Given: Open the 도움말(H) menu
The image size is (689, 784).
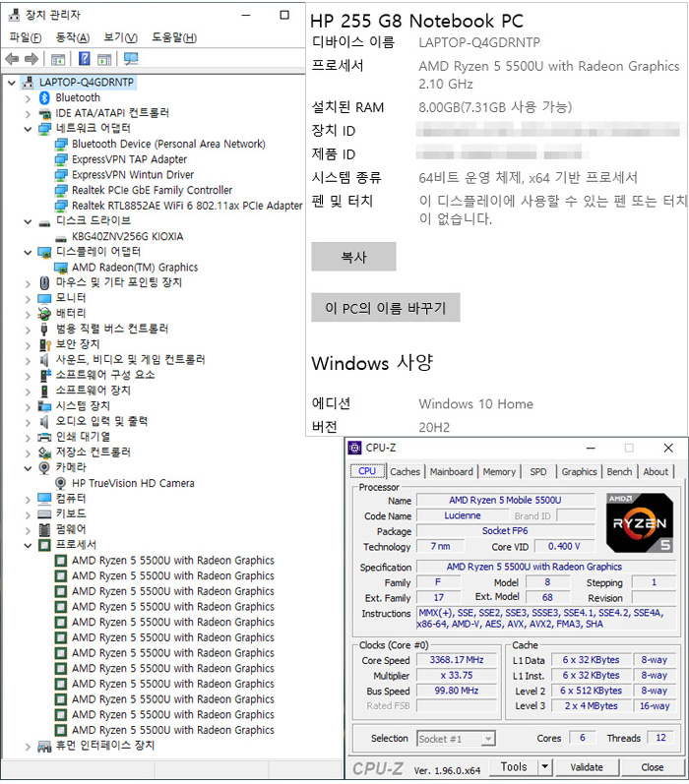Looking at the screenshot, I should pos(174,37).
